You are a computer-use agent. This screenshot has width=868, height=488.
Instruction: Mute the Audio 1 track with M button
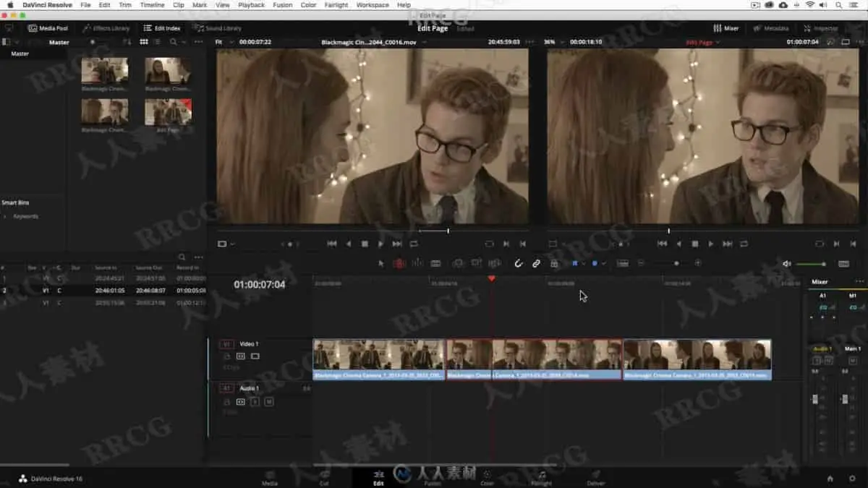(268, 401)
